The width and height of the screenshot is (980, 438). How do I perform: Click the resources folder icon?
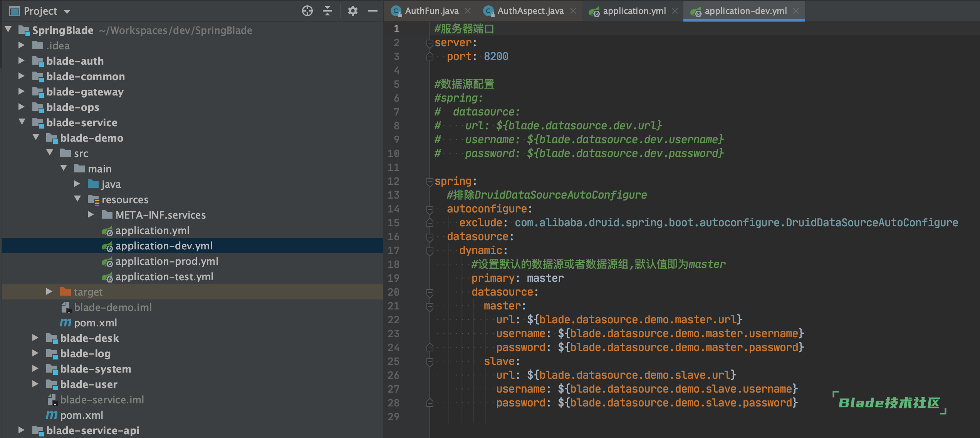pos(94,199)
